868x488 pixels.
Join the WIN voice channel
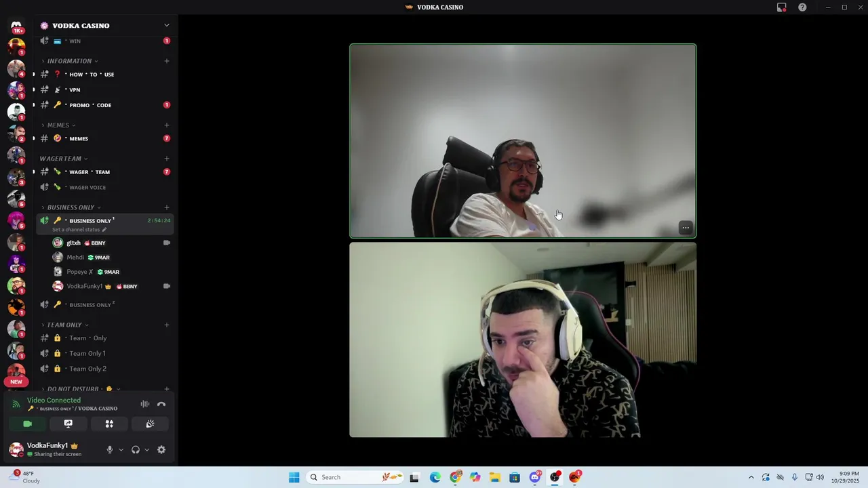(105, 41)
